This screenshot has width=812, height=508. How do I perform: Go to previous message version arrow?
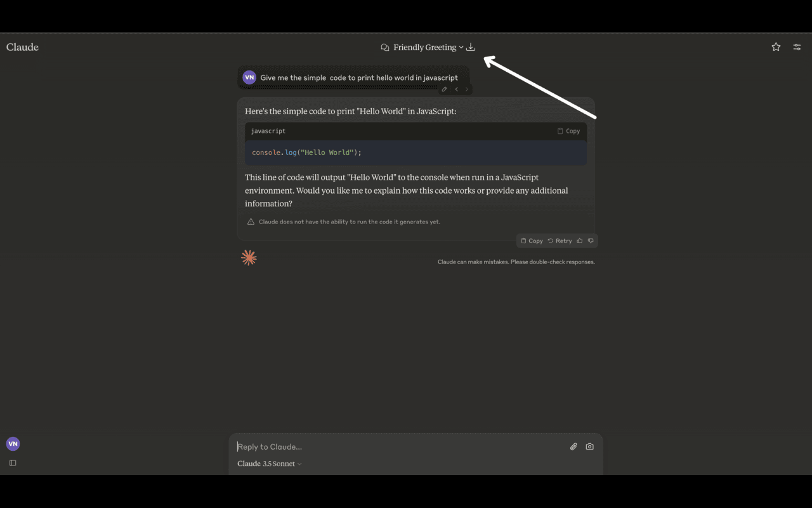(456, 90)
